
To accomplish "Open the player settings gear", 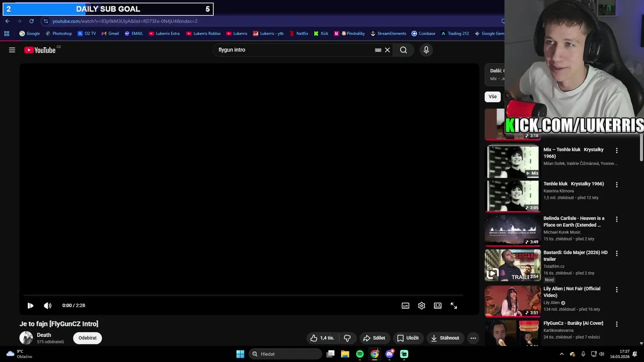I will (422, 306).
